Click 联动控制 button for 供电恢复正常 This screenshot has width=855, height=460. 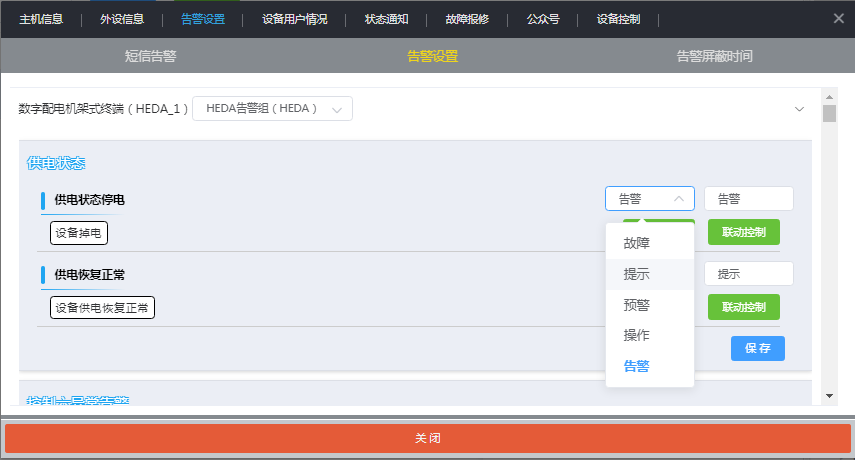pyautogui.click(x=743, y=306)
